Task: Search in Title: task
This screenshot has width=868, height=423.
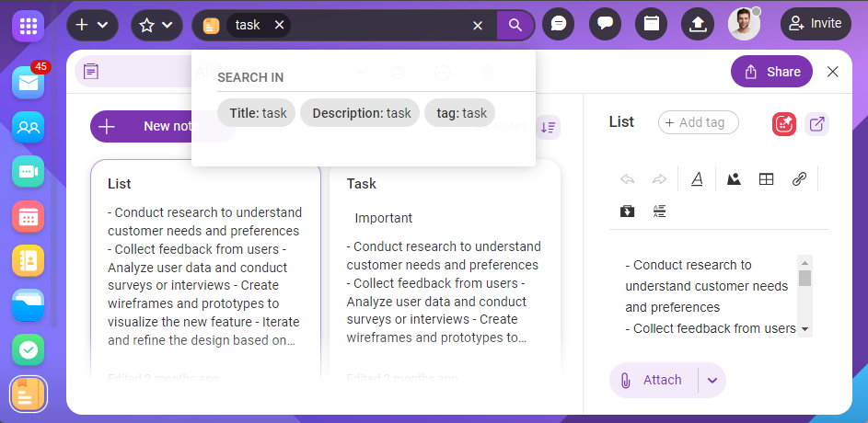Action: pos(257,113)
